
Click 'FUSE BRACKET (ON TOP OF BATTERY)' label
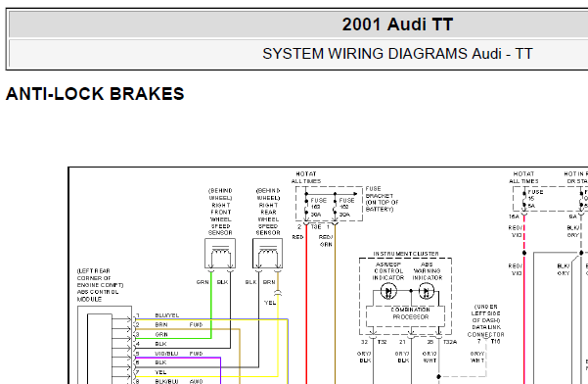coord(382,199)
